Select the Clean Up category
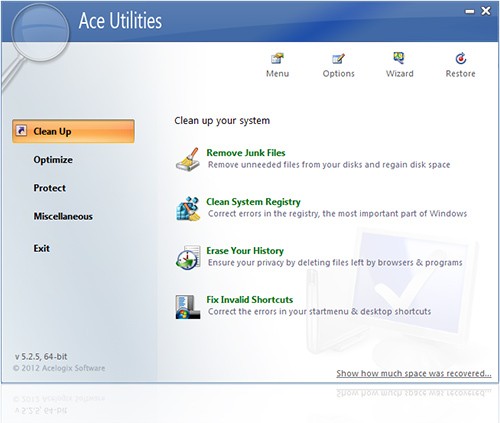The image size is (500, 423). click(73, 131)
